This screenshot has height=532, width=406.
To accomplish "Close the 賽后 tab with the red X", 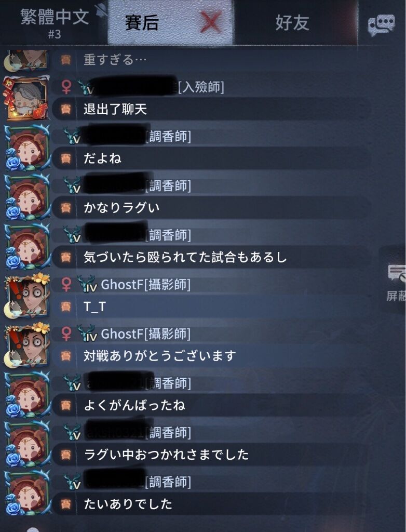I will click(210, 22).
